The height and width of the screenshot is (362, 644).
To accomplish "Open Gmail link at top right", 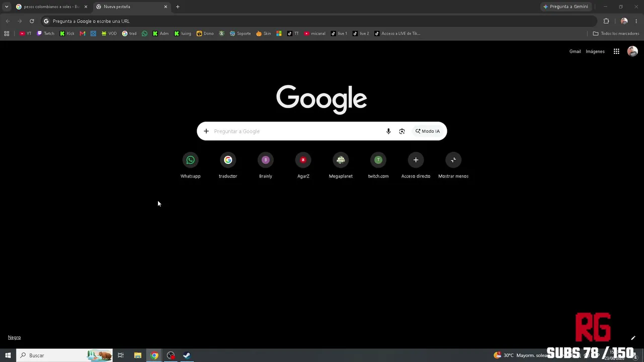I will (x=575, y=51).
